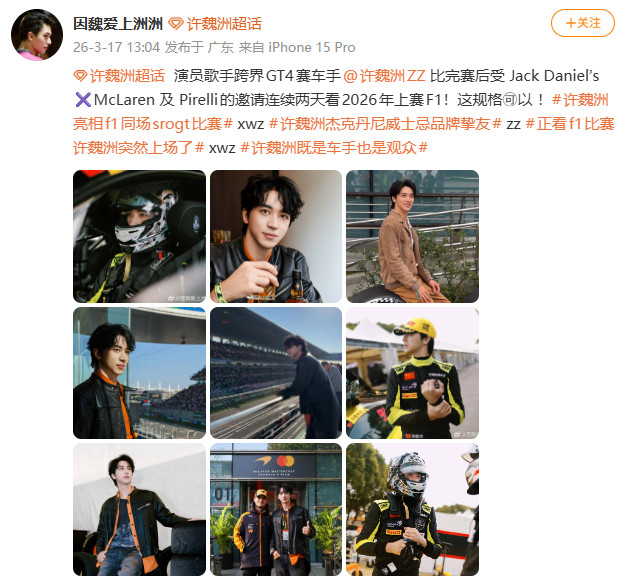Open the 因魏爱上洲洲 username link
This screenshot has width=628, height=583.
(118, 24)
